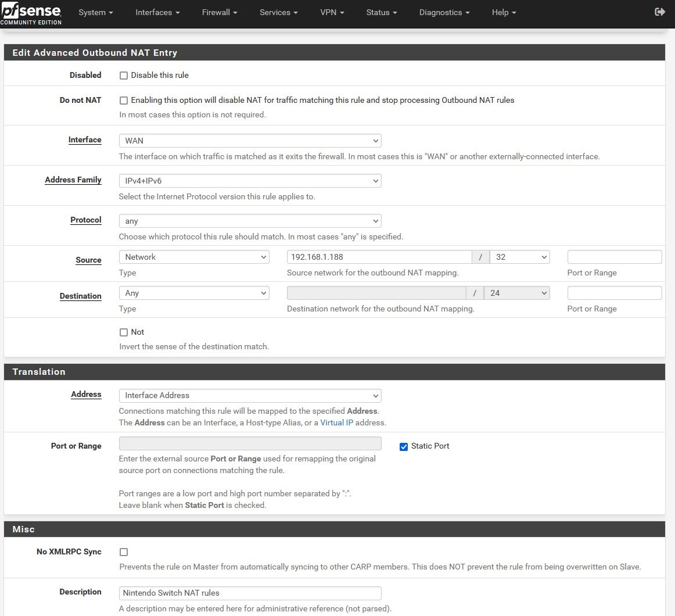Open the Translation Address dropdown

[x=250, y=395]
